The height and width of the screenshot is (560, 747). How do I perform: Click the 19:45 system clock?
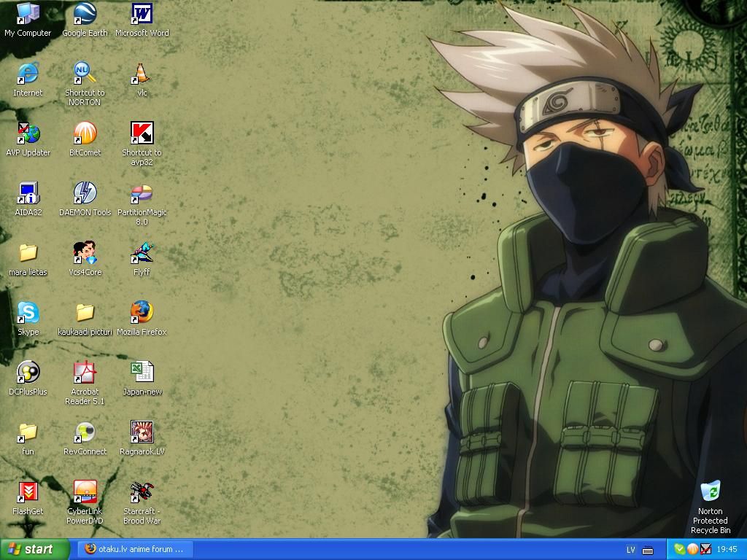pyautogui.click(x=727, y=550)
